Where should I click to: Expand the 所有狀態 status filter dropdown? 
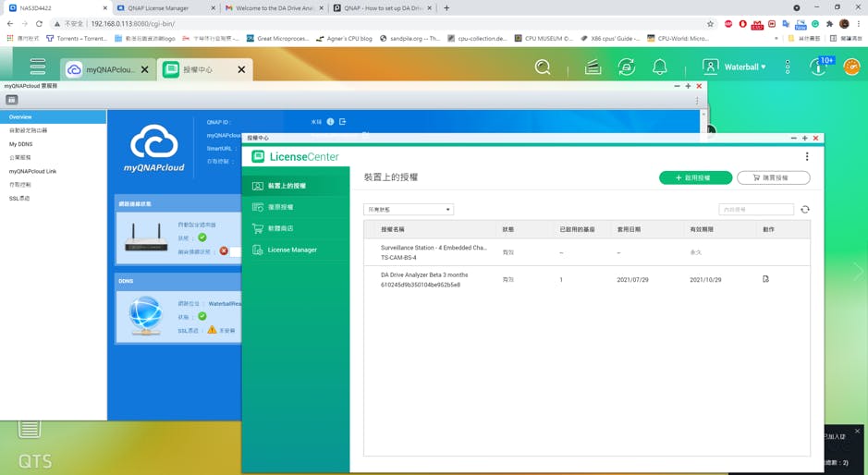408,210
